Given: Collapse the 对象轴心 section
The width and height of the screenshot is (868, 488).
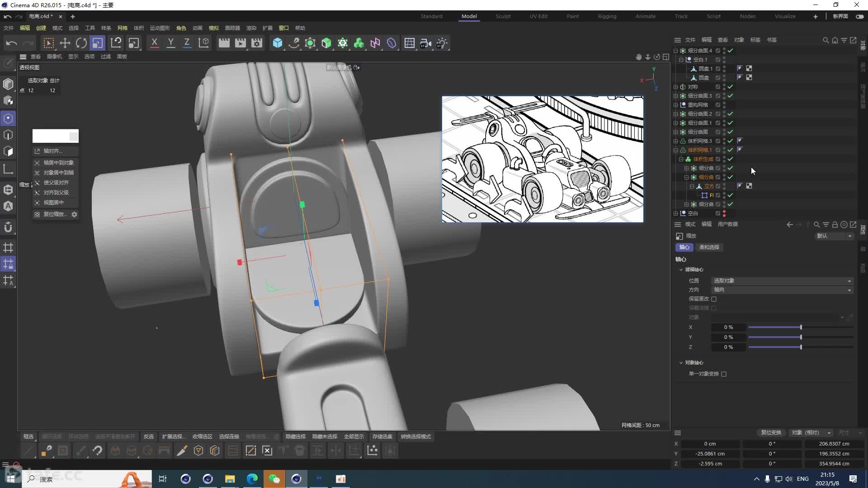Looking at the screenshot, I should pyautogui.click(x=681, y=363).
